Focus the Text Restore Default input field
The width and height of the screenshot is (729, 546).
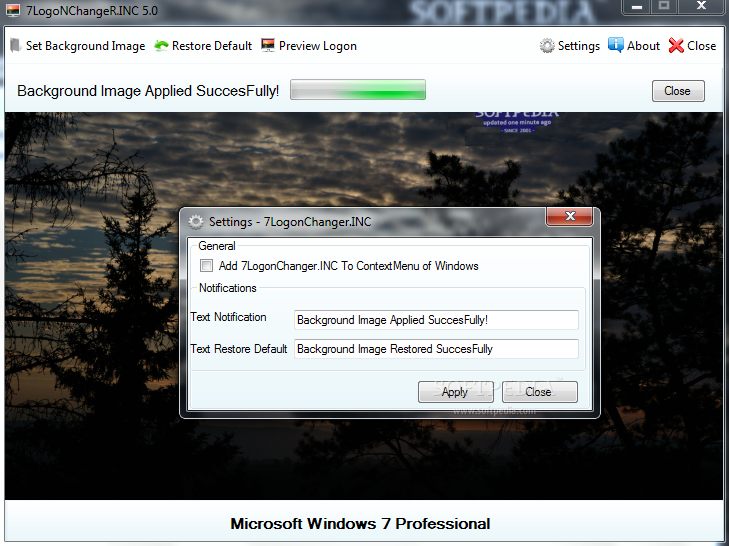coord(436,349)
